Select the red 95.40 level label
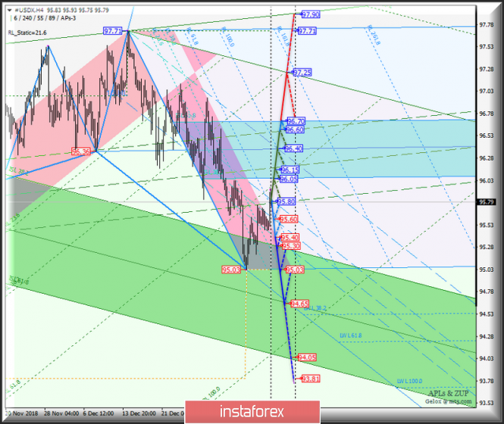This screenshot has width=504, height=424. [290, 238]
